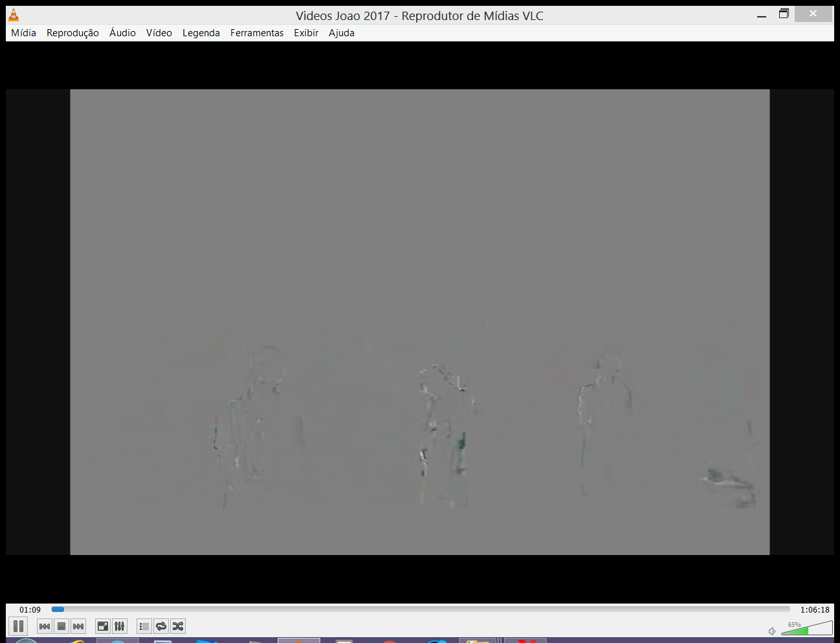Open the Reprodução menu

tap(72, 33)
